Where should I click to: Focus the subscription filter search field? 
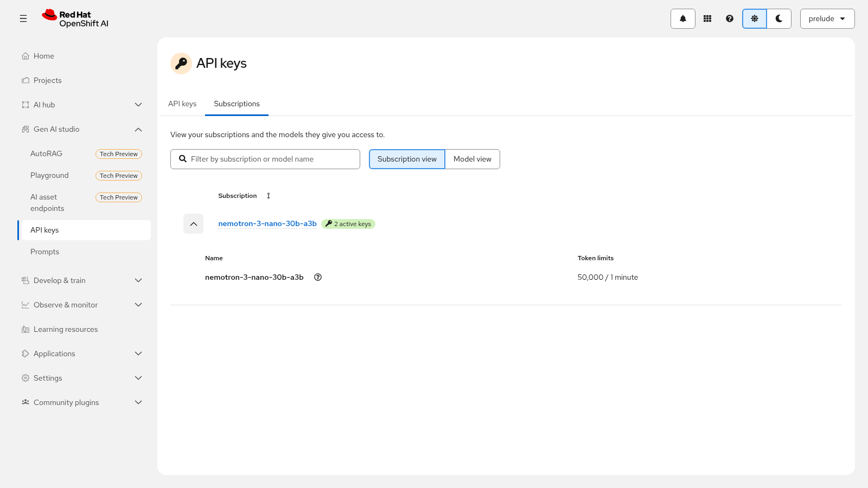click(x=265, y=159)
